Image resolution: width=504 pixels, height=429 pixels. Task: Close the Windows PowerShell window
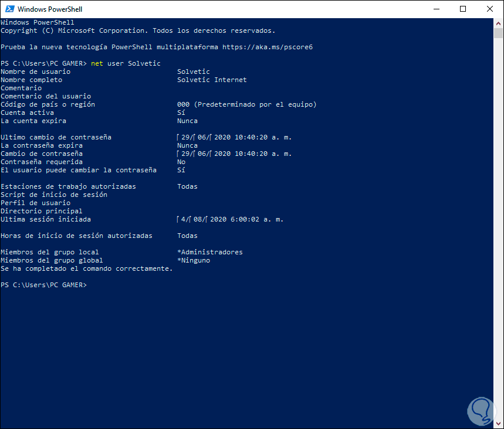489,9
